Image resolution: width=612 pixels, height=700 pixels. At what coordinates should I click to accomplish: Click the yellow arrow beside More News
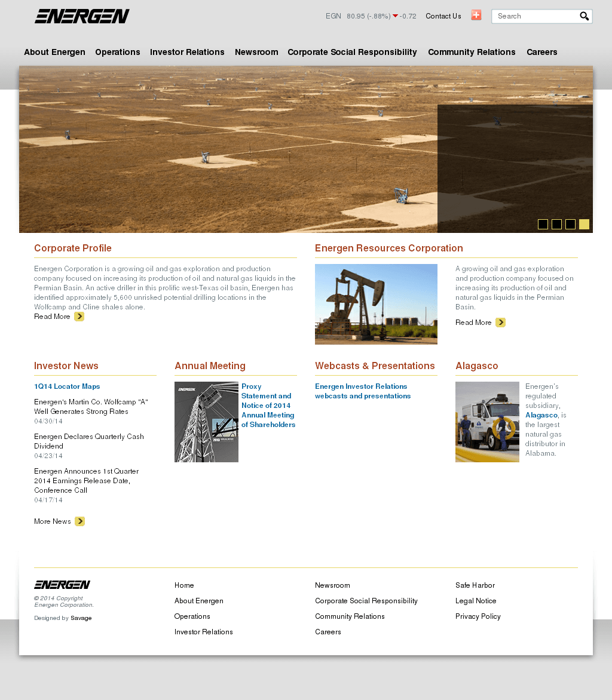79,521
